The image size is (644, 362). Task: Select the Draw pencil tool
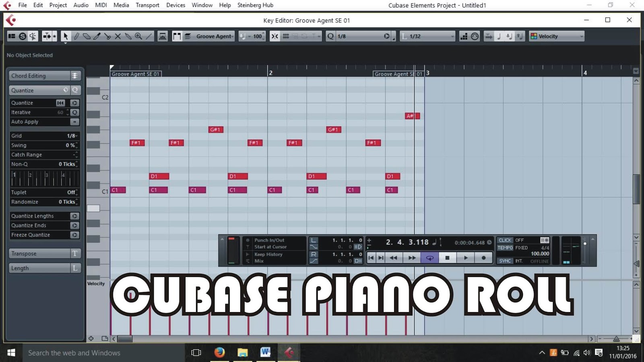76,36
